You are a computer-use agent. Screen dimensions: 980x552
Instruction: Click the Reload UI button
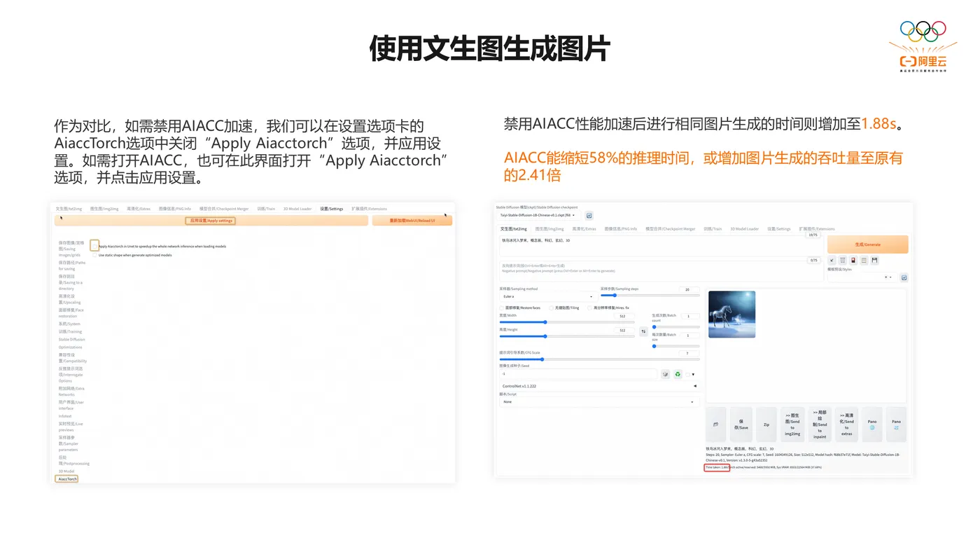pyautogui.click(x=412, y=221)
